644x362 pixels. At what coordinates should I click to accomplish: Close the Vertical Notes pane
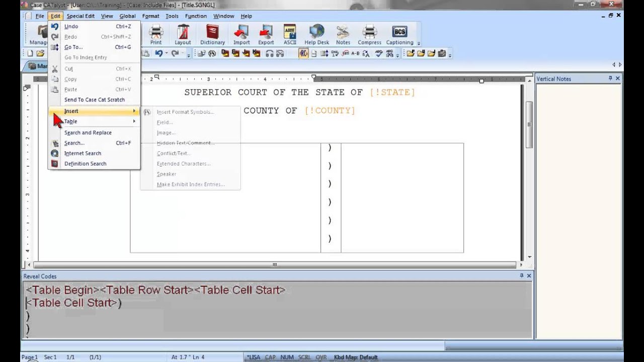(x=618, y=78)
